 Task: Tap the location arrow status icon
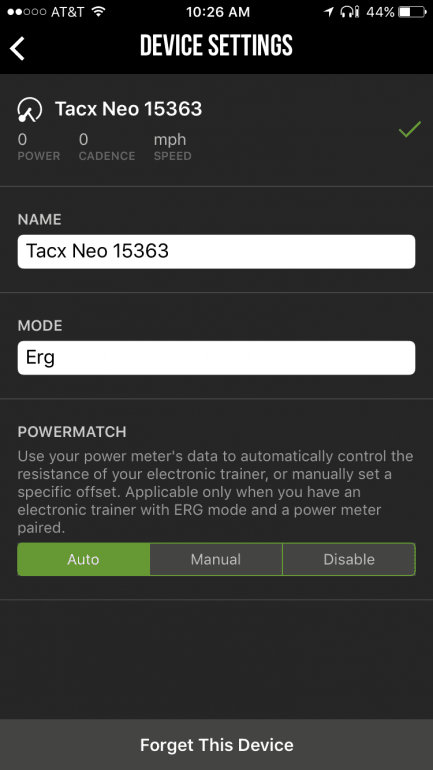click(328, 12)
